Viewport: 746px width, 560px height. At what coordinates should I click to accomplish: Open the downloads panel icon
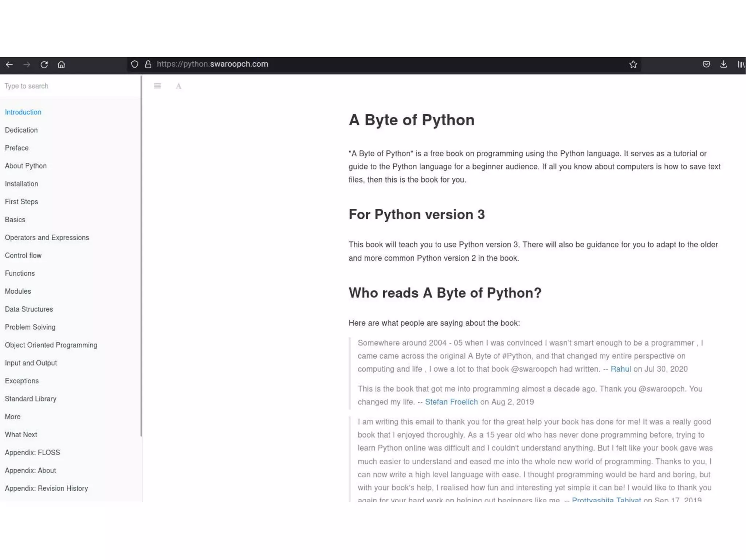[723, 64]
